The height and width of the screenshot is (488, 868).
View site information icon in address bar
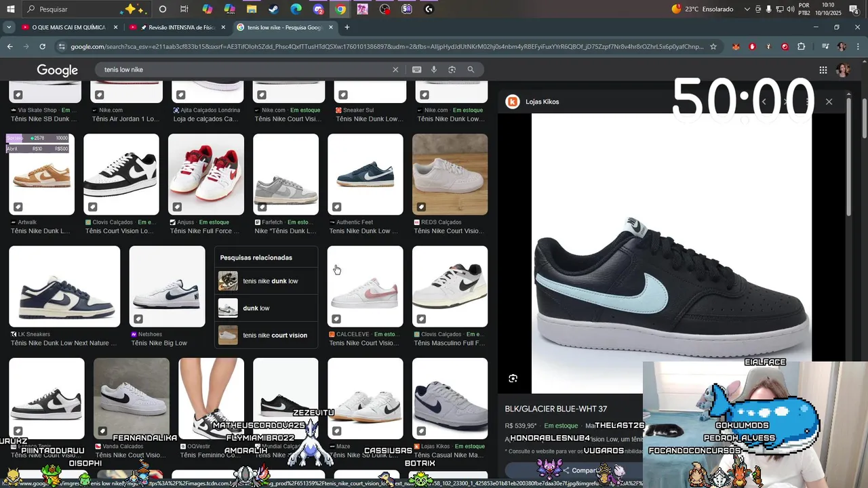pyautogui.click(x=62, y=47)
